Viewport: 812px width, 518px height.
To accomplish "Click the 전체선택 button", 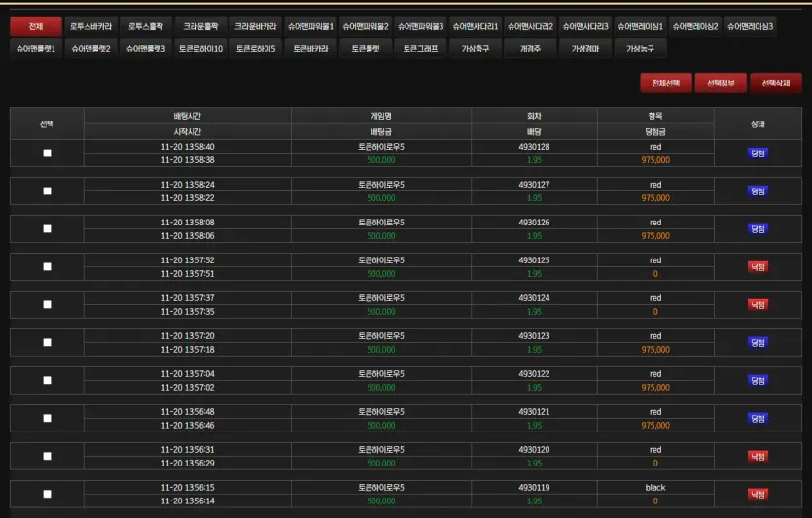I will pos(666,83).
